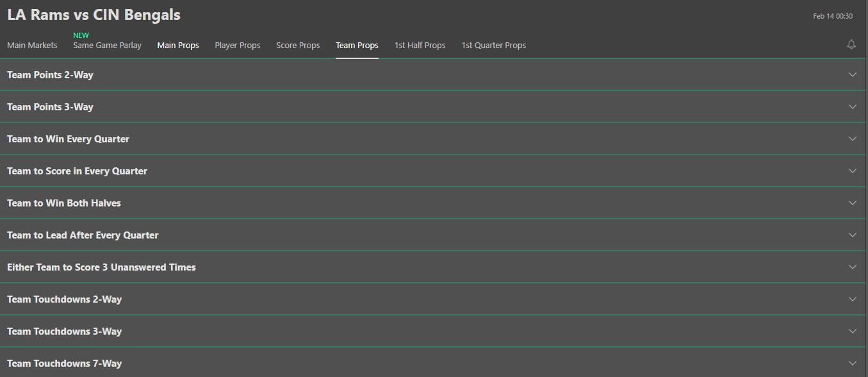The image size is (868, 377).
Task: Expand Team Touchdowns 3-Way chevron
Action: click(853, 331)
